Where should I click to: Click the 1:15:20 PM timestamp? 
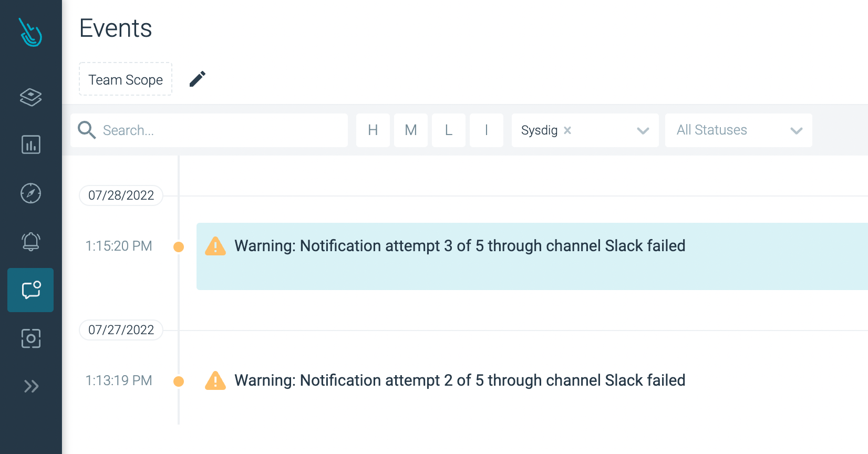coord(119,246)
